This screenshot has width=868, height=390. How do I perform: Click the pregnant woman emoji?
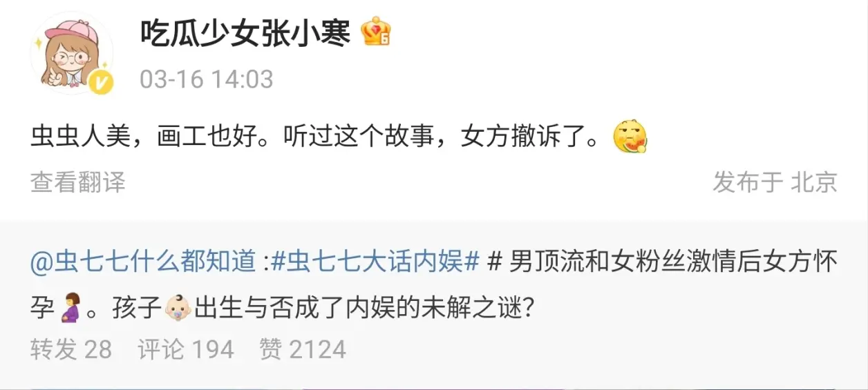pyautogui.click(x=69, y=307)
